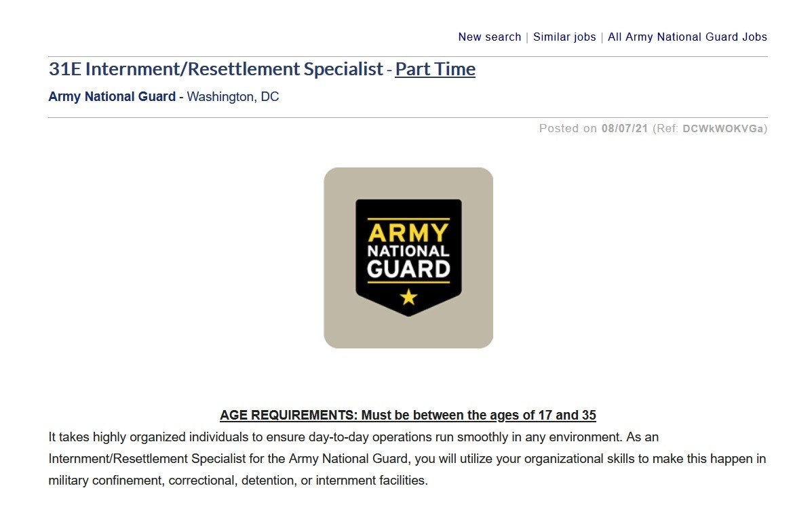Click the NATIONAL word inside the logo
This screenshot has width=812, height=505.
(x=408, y=250)
